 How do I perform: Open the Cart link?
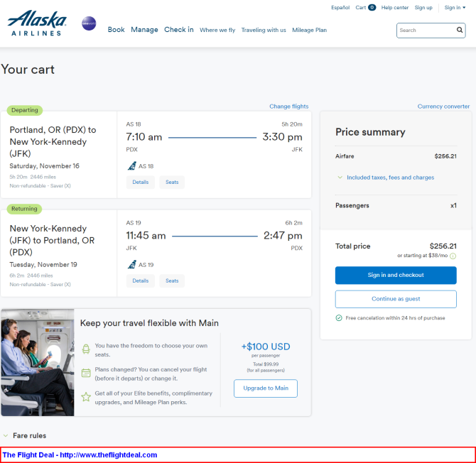361,8
